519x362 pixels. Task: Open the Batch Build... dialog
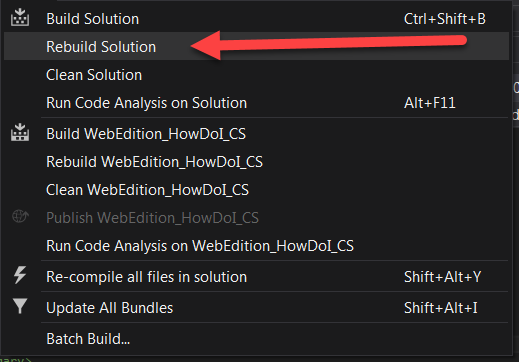[256, 339]
